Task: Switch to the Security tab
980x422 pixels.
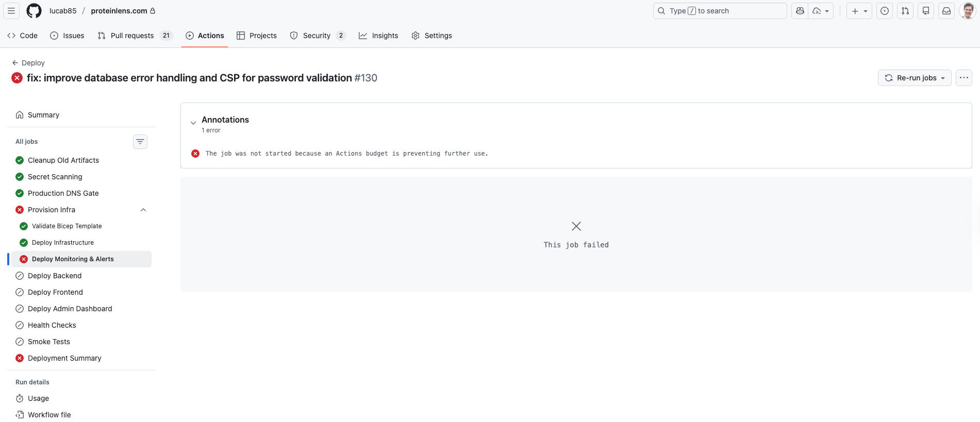Action: pyautogui.click(x=318, y=36)
